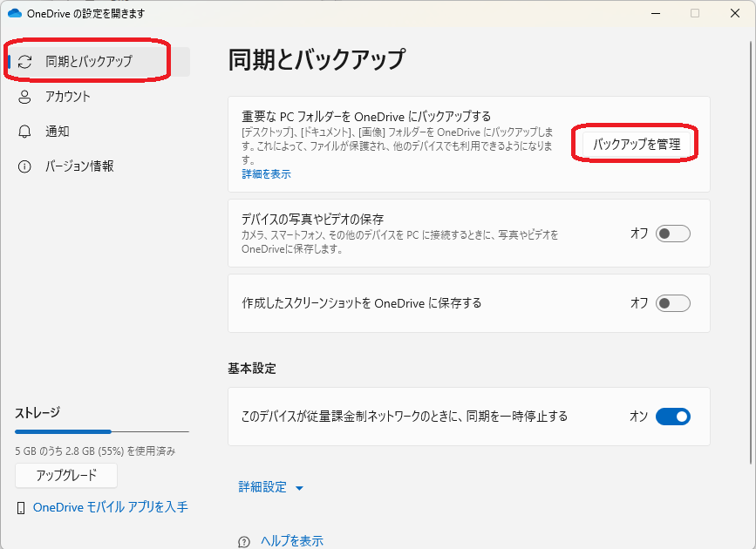Click the person icon beside アカウント
The height and width of the screenshot is (549, 756).
(24, 97)
